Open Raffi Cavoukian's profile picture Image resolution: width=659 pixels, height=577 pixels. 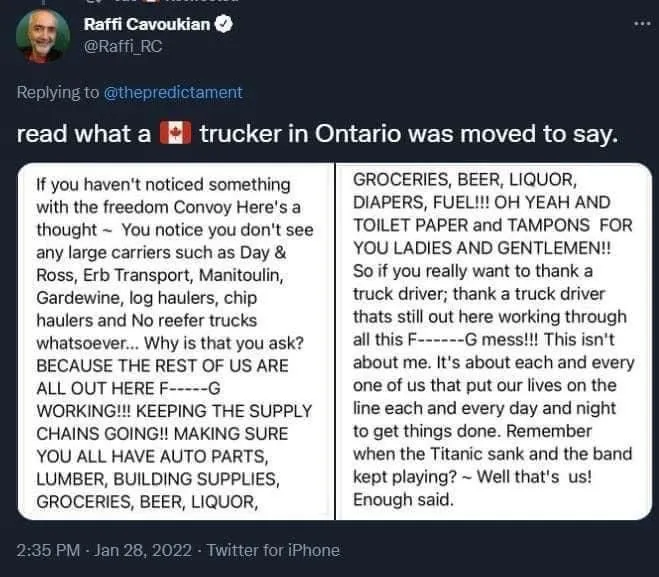tap(43, 37)
